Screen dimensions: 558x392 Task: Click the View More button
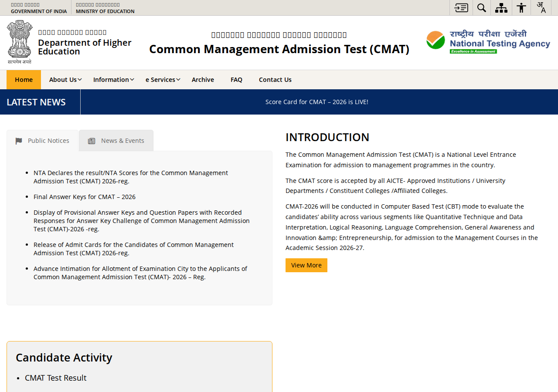click(306, 265)
